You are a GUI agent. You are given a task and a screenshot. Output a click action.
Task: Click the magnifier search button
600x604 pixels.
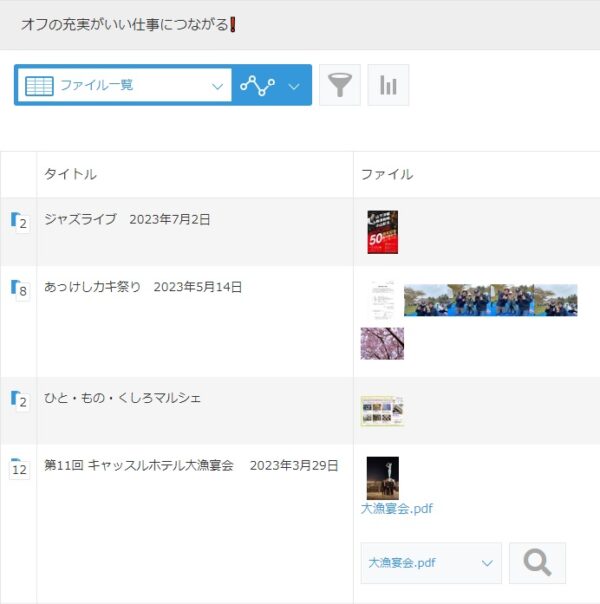point(537,563)
